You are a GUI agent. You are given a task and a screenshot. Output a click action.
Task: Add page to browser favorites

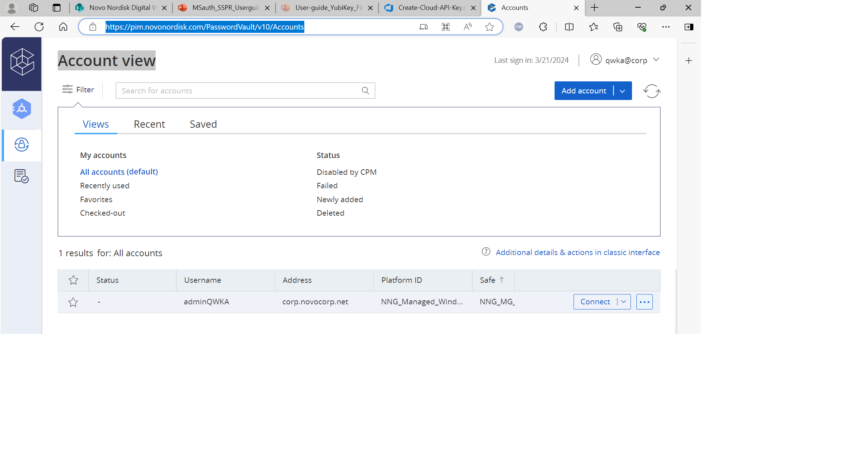tap(490, 27)
